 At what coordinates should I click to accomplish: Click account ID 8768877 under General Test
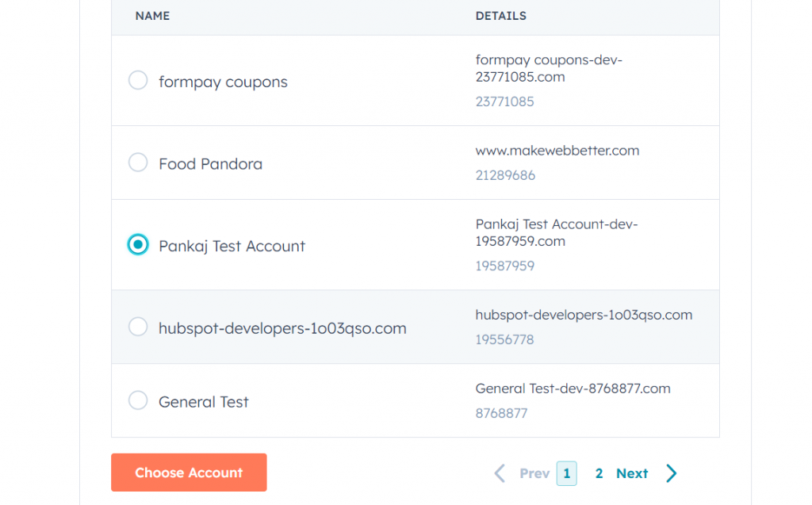502,413
